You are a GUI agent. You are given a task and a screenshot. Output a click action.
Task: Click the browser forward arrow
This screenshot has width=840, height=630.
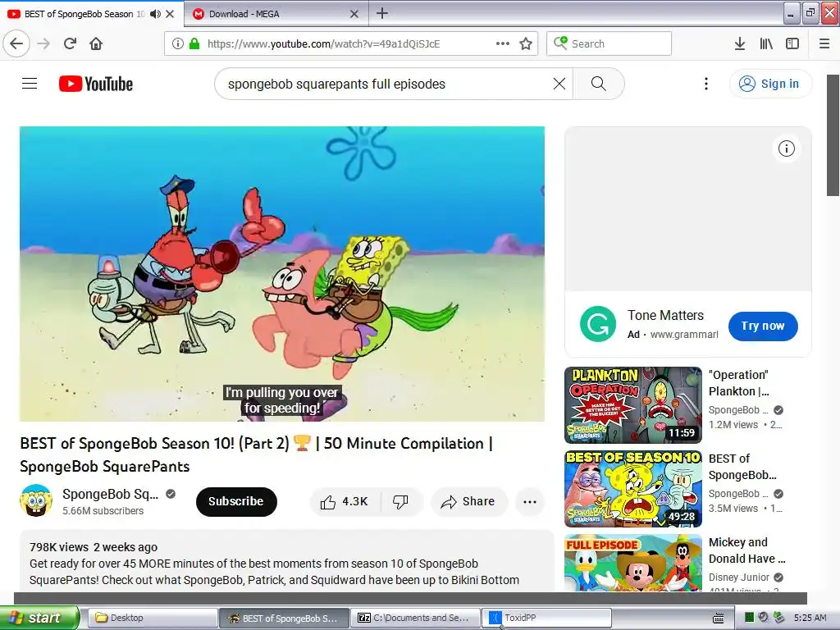[x=43, y=43]
